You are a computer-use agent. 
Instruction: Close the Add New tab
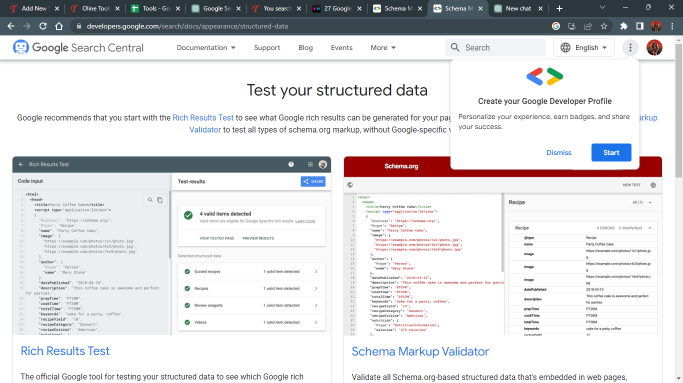[x=57, y=8]
